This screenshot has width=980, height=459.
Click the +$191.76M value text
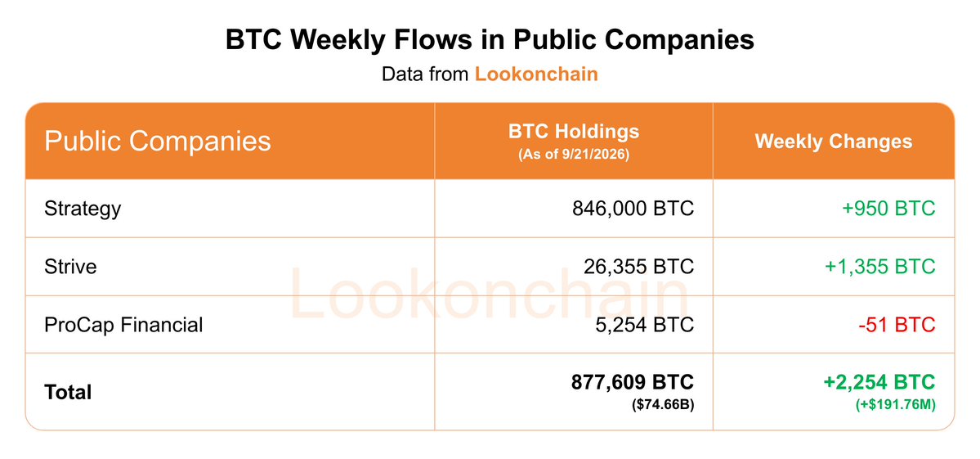[896, 405]
